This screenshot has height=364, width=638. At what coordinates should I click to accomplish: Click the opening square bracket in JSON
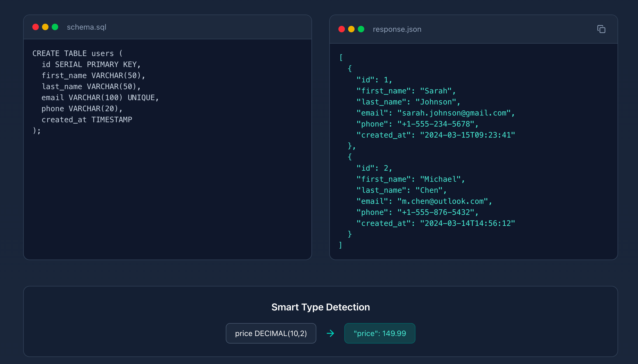[x=341, y=57]
